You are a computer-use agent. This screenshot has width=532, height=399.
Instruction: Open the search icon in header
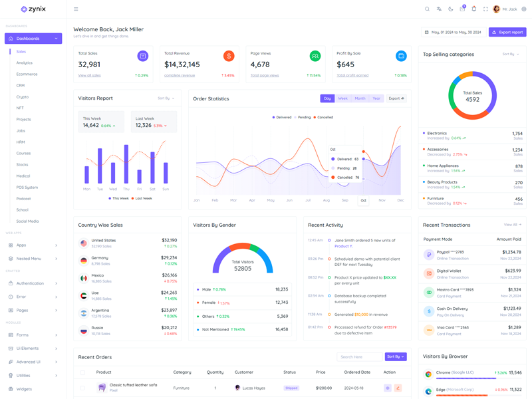point(427,9)
